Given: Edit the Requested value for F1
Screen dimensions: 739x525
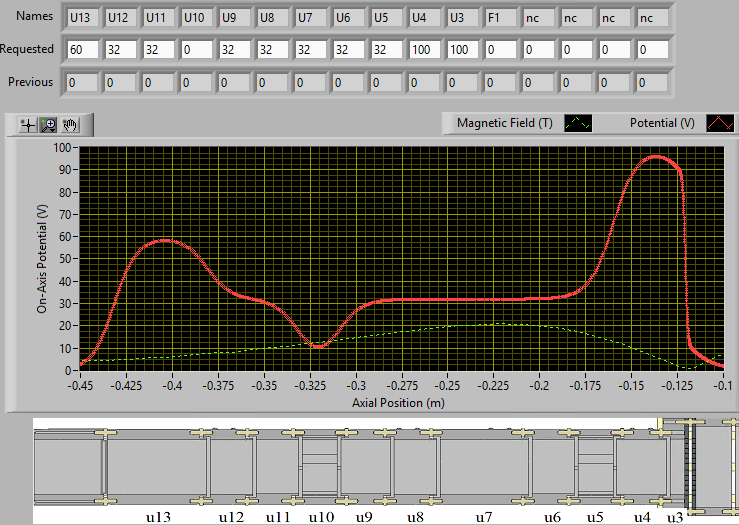Looking at the screenshot, I should click(x=501, y=49).
